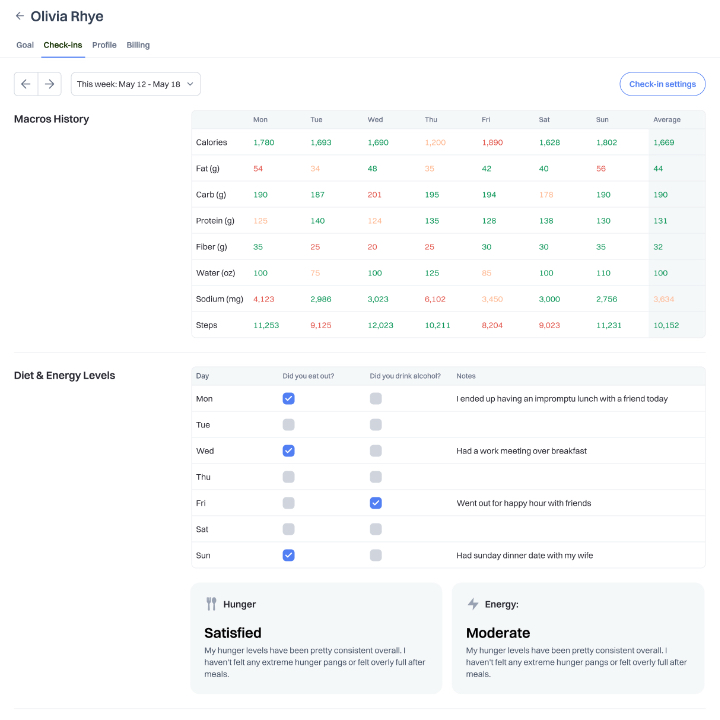This screenshot has width=720, height=720.
Task: Uncheck Friday's drink alcohol checkbox
Action: [x=375, y=503]
